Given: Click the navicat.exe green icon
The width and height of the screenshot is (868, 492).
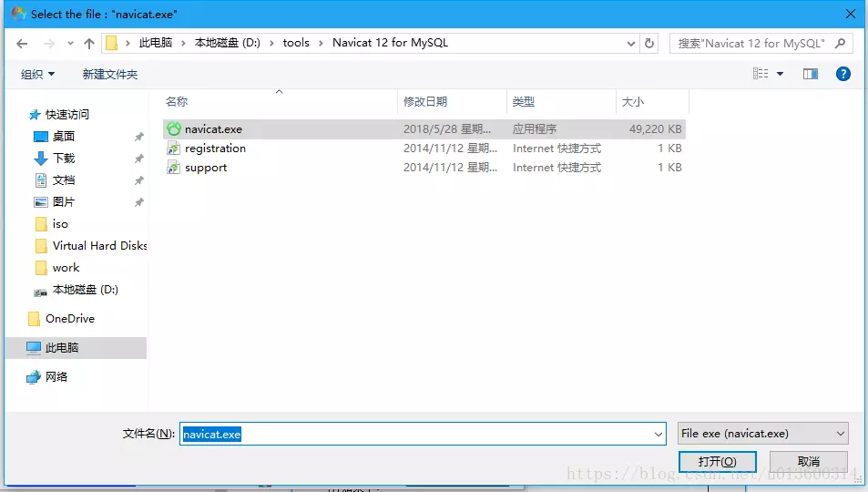Looking at the screenshot, I should 174,128.
